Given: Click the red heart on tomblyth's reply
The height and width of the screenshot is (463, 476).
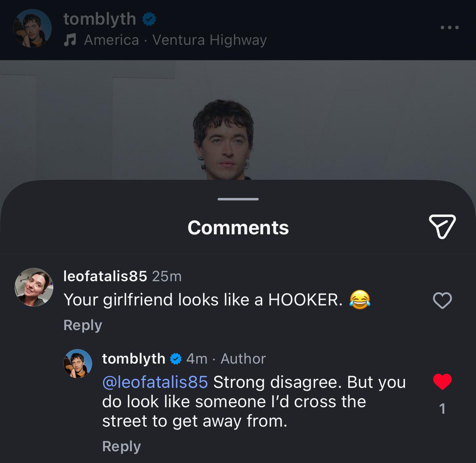Looking at the screenshot, I should pyautogui.click(x=443, y=381).
